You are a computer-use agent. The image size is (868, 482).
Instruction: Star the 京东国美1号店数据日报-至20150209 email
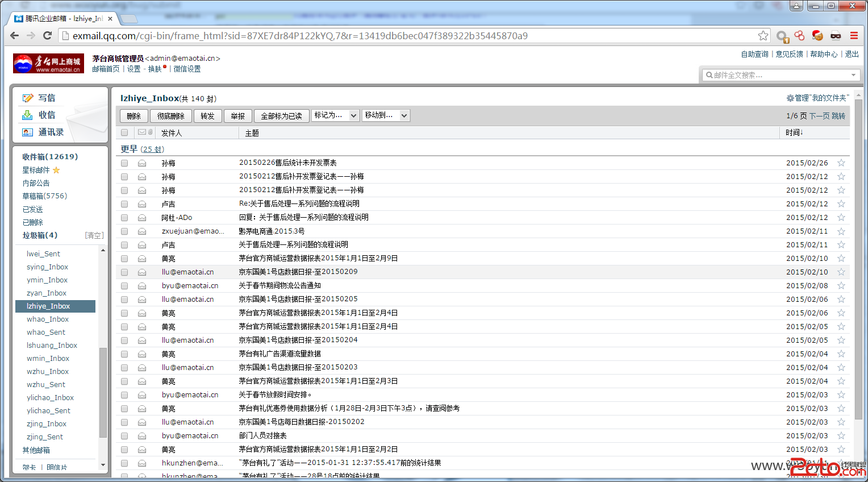click(x=841, y=272)
